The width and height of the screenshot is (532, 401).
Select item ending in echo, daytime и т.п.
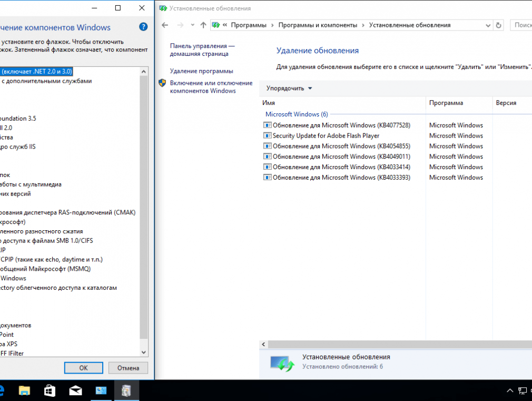(51, 259)
